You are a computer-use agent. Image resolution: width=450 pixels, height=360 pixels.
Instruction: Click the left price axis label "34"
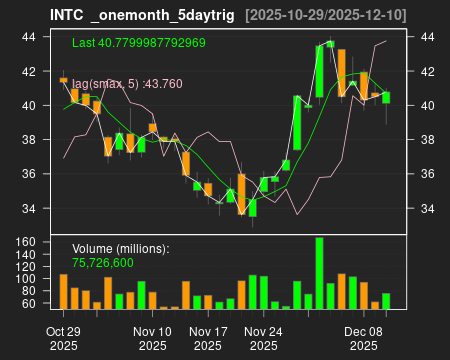click(x=29, y=208)
